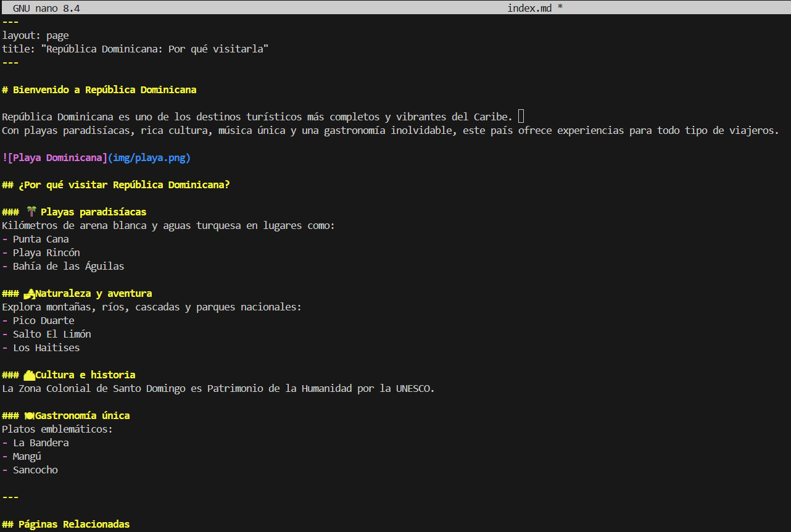
Task: Click the title front matter line
Action: click(135, 49)
